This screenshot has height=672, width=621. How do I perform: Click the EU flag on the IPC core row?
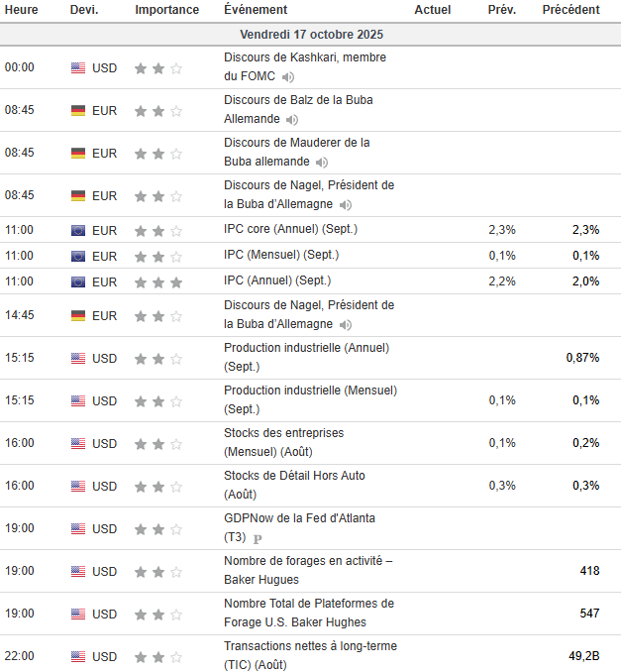[78, 230]
